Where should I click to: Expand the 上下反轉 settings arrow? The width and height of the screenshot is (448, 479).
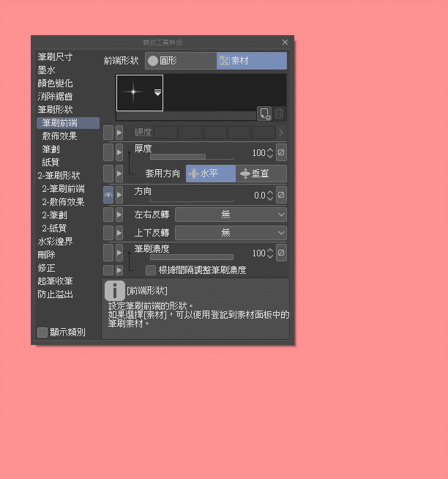pyautogui.click(x=119, y=233)
